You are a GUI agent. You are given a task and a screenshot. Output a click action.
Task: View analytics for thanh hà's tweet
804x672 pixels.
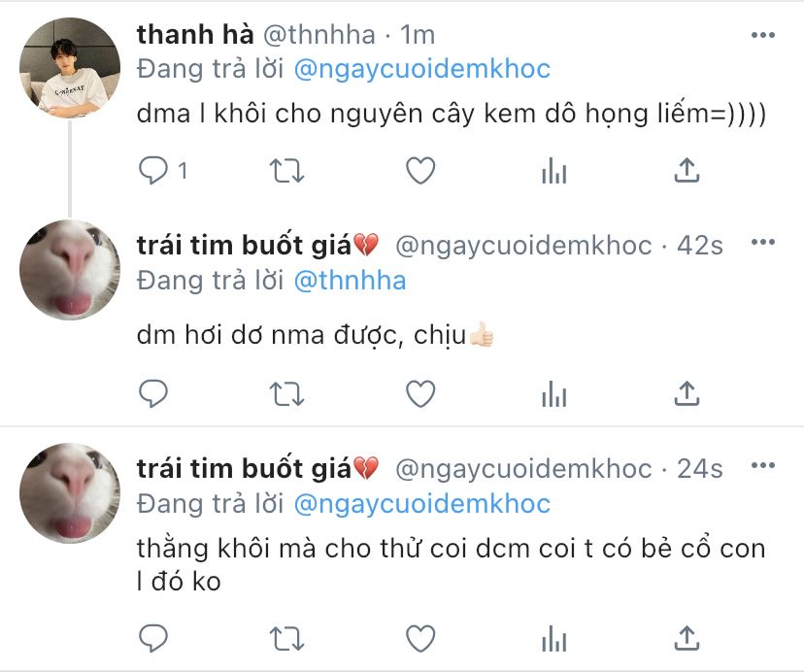click(x=553, y=172)
